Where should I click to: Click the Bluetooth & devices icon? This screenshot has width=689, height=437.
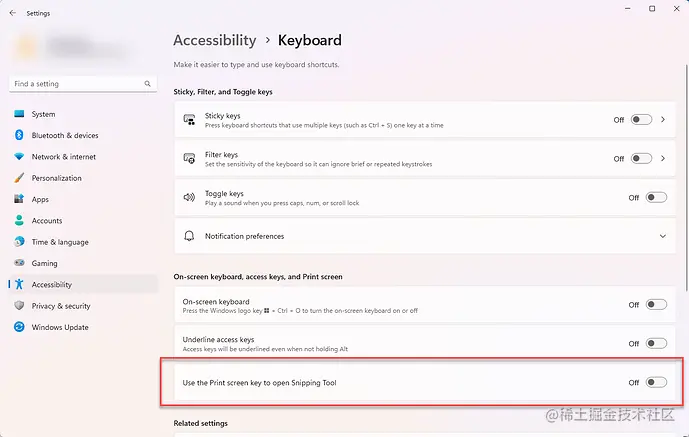pyautogui.click(x=19, y=135)
